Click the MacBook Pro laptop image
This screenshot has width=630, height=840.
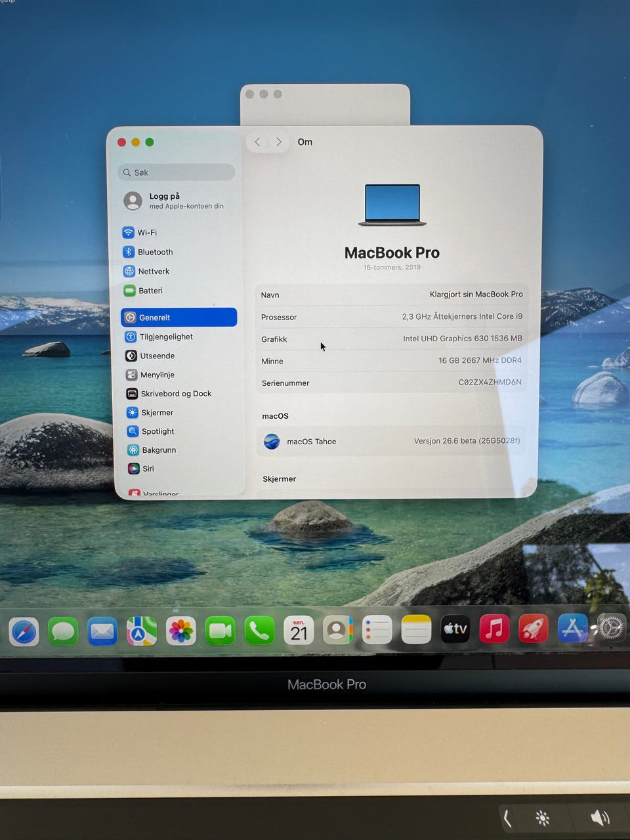click(392, 205)
